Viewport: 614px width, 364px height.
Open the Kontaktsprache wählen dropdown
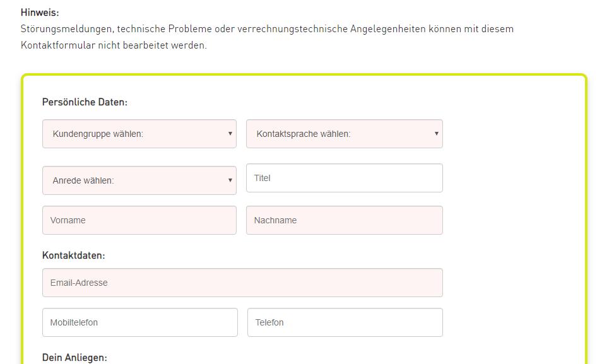pyautogui.click(x=344, y=134)
